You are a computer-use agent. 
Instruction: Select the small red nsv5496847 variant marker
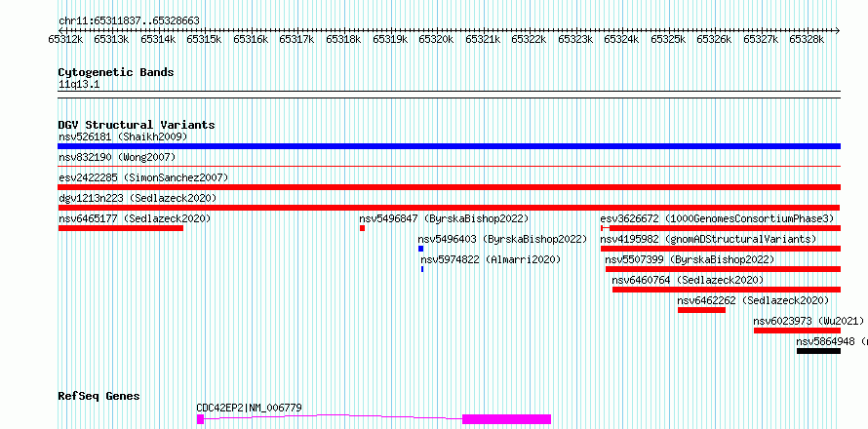(362, 228)
